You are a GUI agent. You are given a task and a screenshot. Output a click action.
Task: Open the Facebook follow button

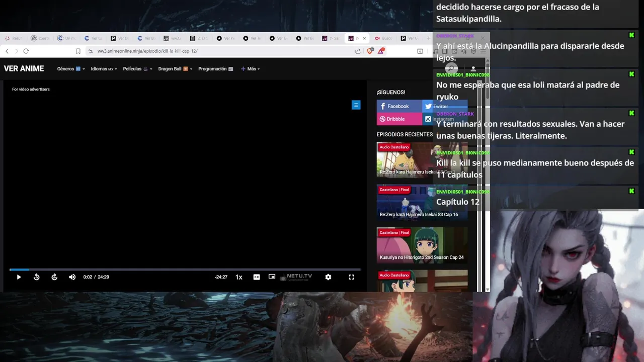tap(399, 106)
